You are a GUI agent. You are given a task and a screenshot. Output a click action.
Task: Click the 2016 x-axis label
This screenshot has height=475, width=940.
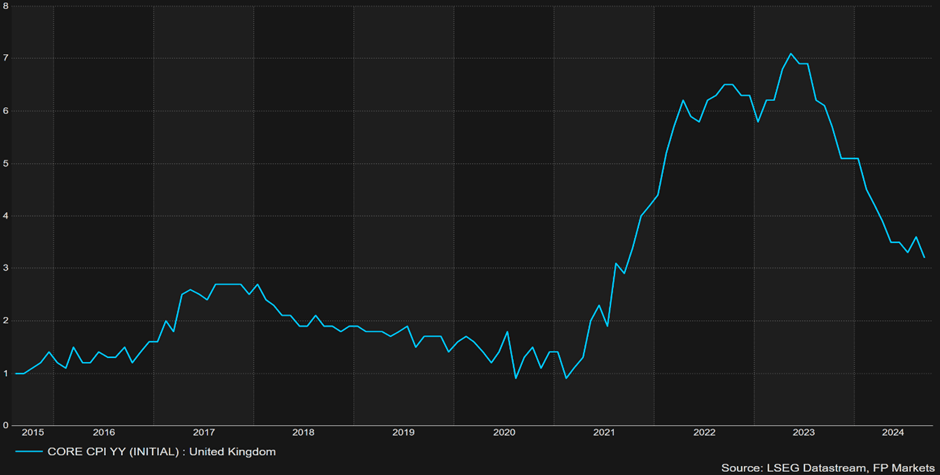point(104,432)
